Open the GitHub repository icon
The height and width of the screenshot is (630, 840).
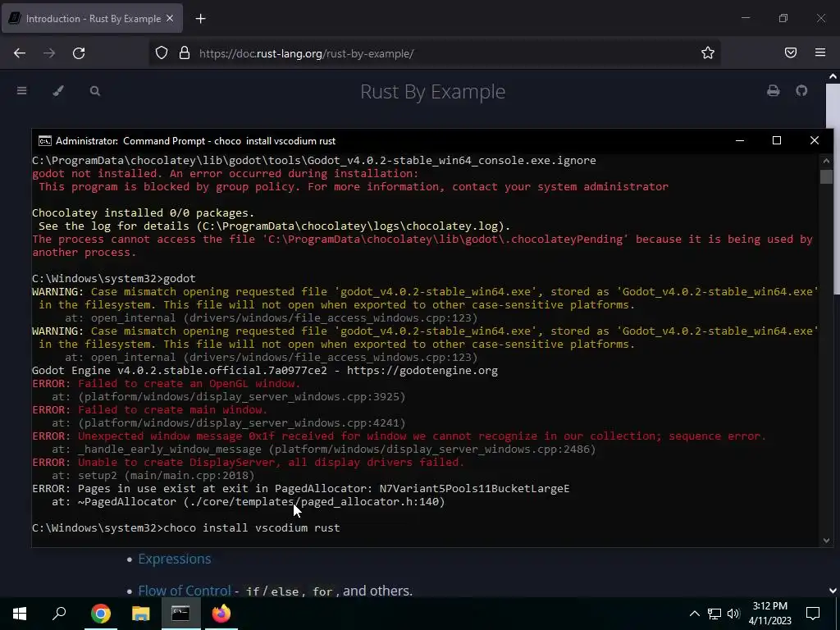click(801, 91)
